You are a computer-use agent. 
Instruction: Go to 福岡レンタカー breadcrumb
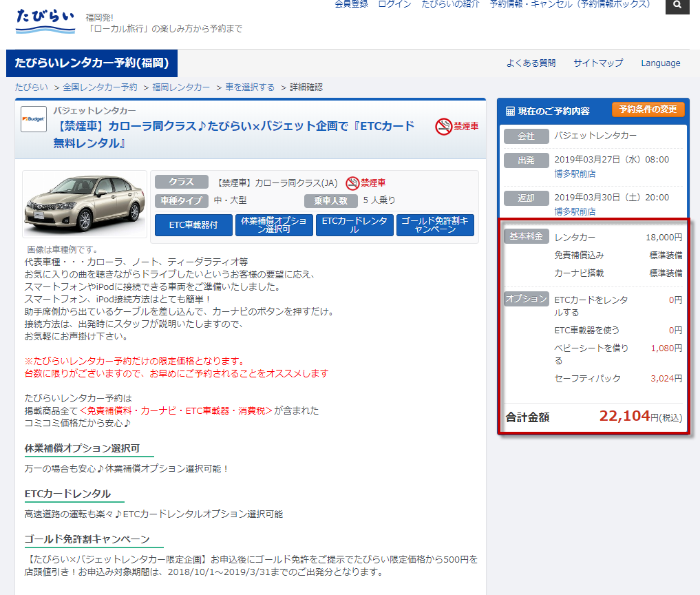pyautogui.click(x=181, y=87)
